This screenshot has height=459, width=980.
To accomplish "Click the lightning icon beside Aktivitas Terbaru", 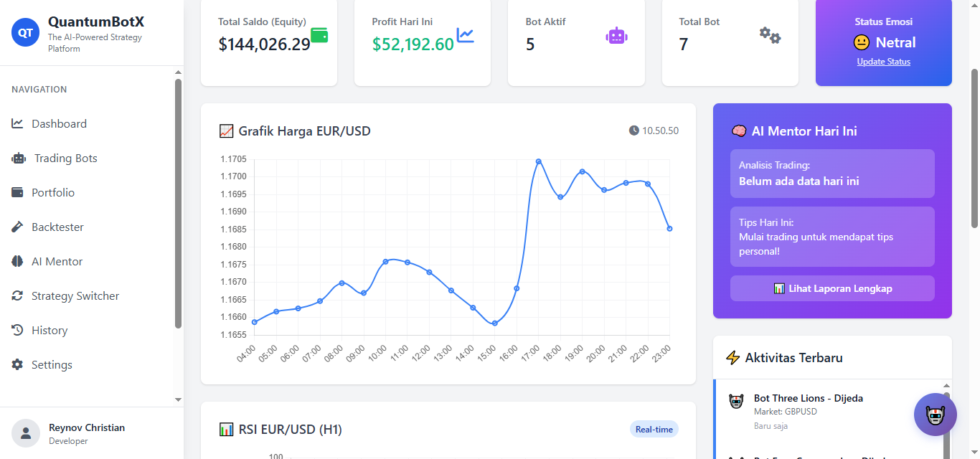I will point(732,358).
